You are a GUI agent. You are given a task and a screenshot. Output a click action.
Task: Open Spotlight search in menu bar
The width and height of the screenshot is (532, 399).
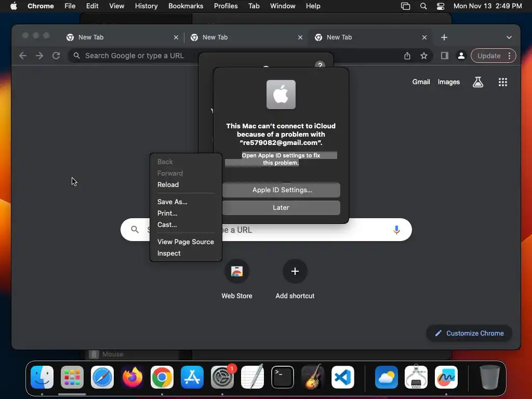coord(423,6)
